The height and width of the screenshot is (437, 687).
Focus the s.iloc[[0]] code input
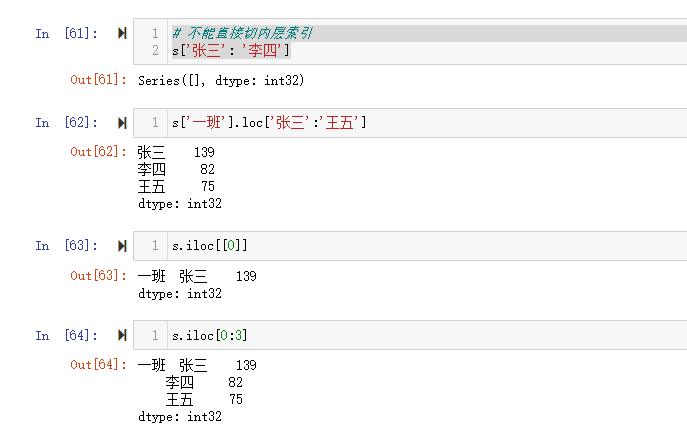point(210,245)
